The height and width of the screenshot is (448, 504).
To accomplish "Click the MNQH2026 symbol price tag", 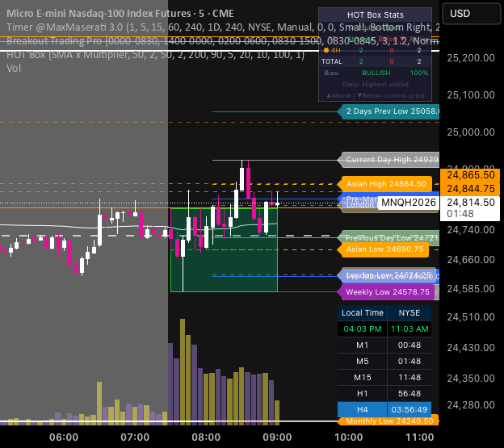I will click(408, 203).
